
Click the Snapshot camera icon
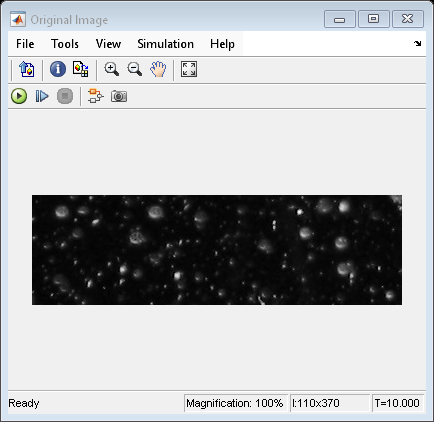[x=119, y=96]
